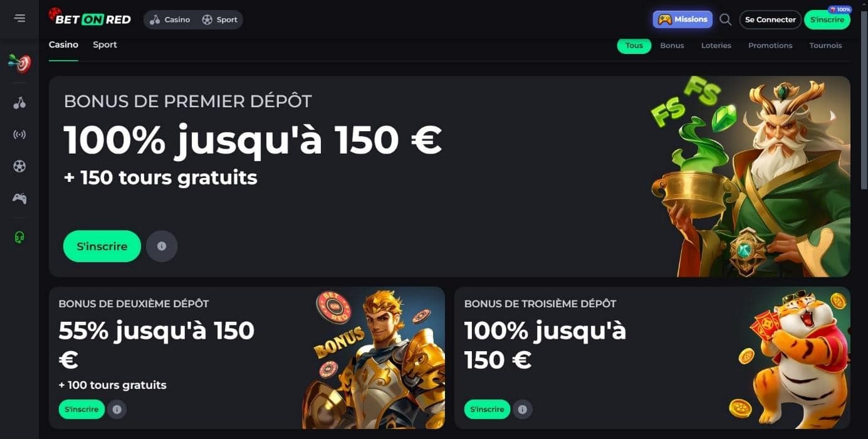Show info for the second deposit bonus
Viewport: 868px width, 439px height.
click(x=117, y=410)
